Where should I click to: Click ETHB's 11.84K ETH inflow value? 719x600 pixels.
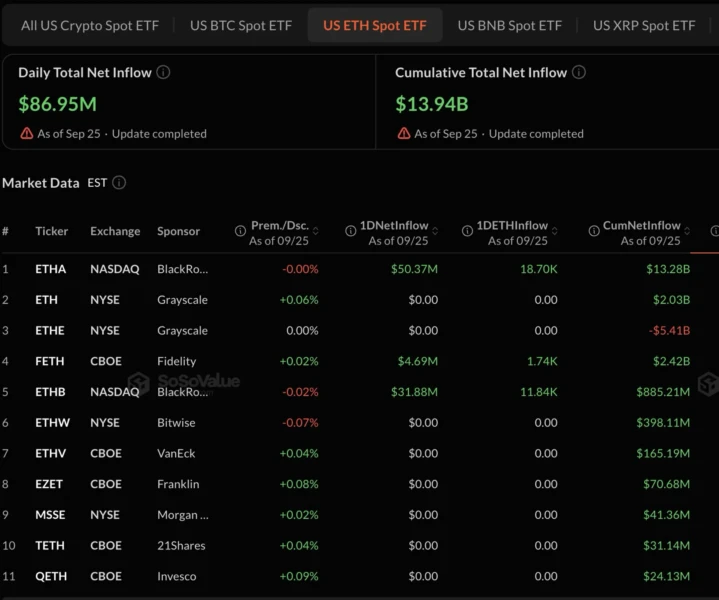point(539,392)
